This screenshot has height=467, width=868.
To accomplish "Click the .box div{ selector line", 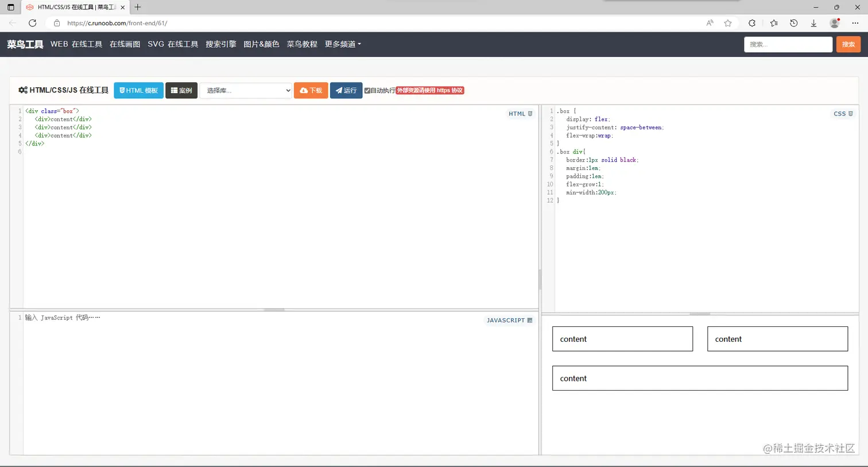I will tap(571, 152).
